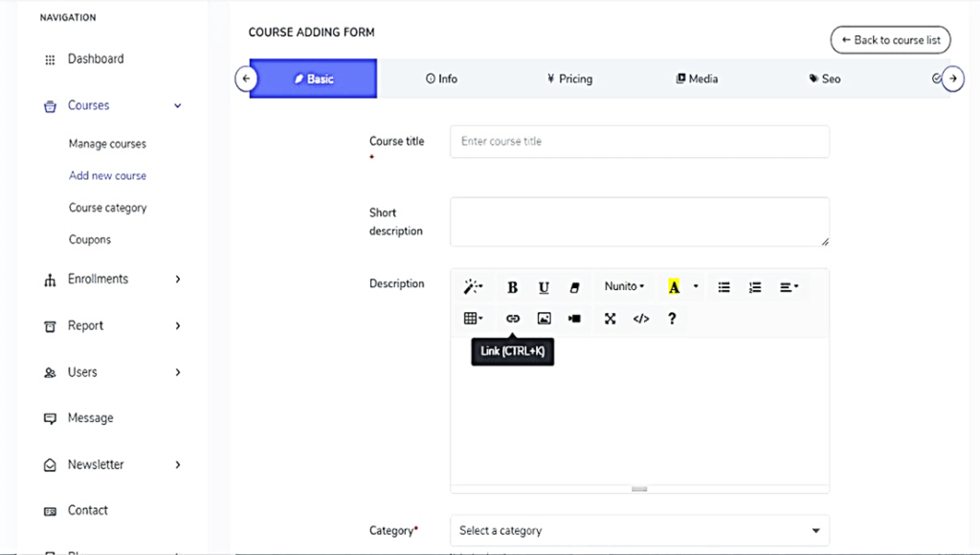Open the magic wand style menu
The height and width of the screenshot is (555, 980).
tap(473, 287)
